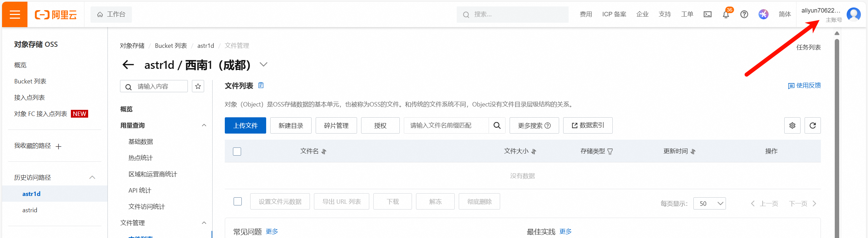Open the Cloud Shell terminal icon
The width and height of the screenshot is (868, 238).
708,14
